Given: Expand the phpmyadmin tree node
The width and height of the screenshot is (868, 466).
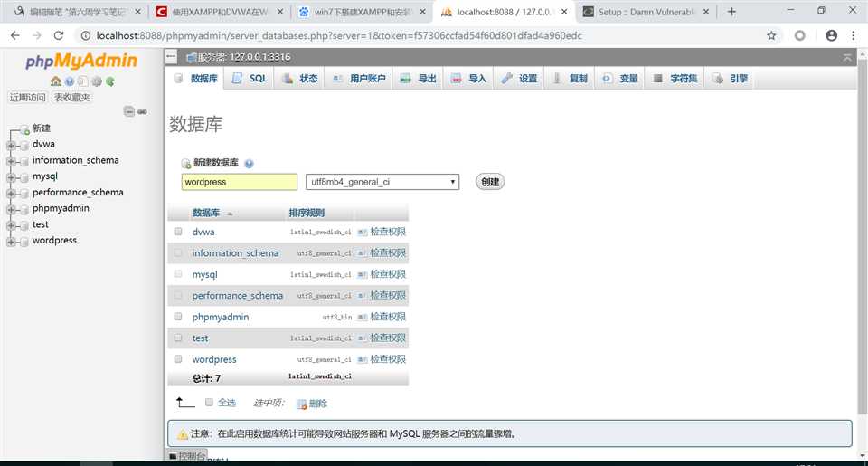Looking at the screenshot, I should click(11, 210).
